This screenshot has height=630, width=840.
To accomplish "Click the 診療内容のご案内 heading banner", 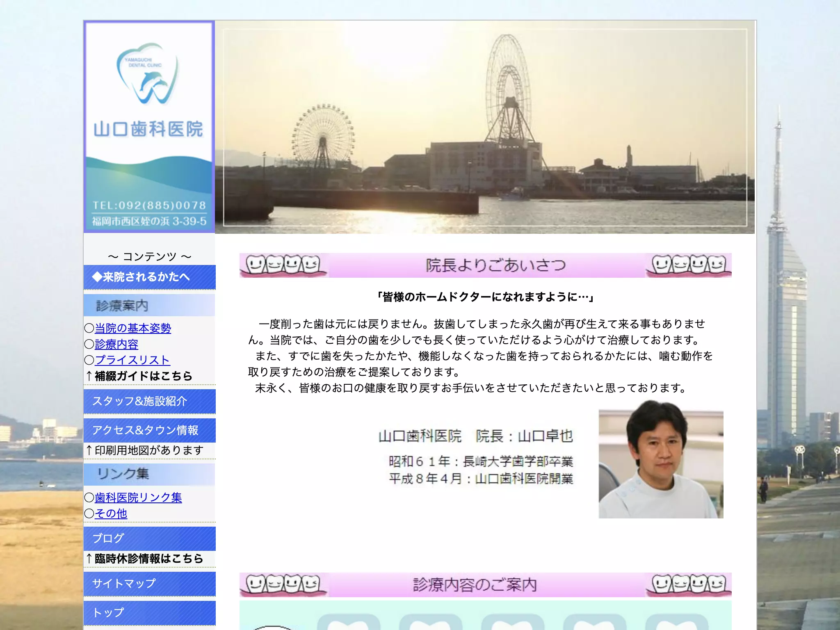I will (x=485, y=585).
